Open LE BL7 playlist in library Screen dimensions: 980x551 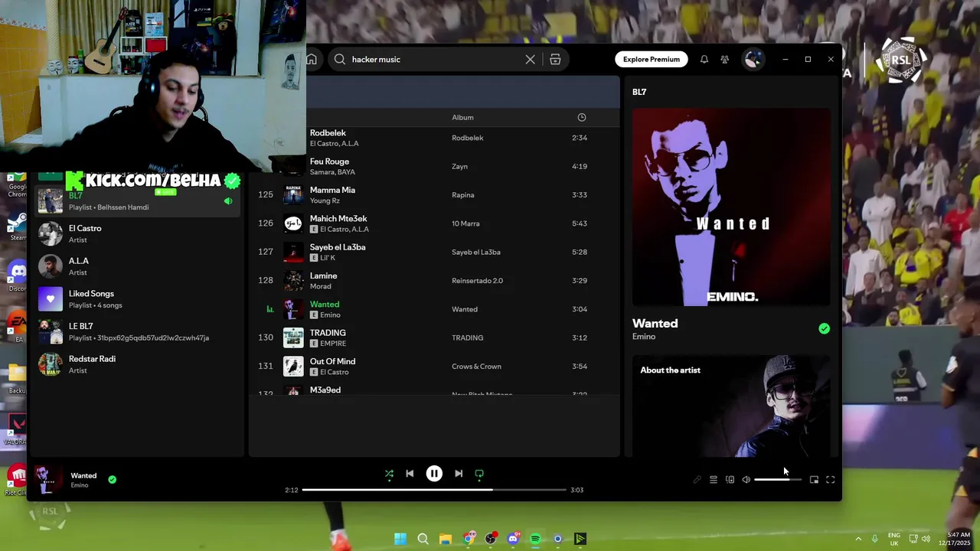(138, 331)
